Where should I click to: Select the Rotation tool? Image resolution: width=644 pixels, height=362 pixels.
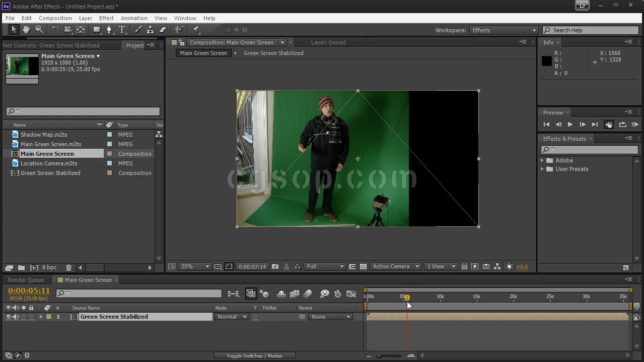tap(55, 30)
